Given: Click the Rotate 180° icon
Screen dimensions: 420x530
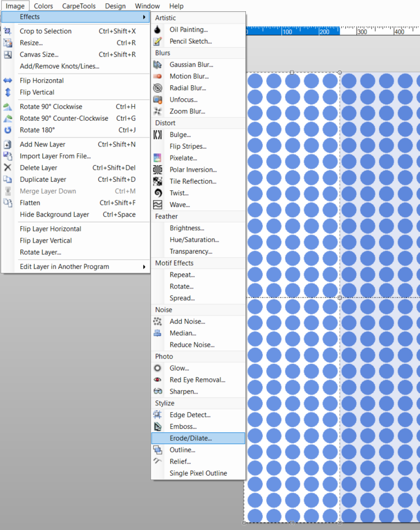Looking at the screenshot, I should click(8, 130).
